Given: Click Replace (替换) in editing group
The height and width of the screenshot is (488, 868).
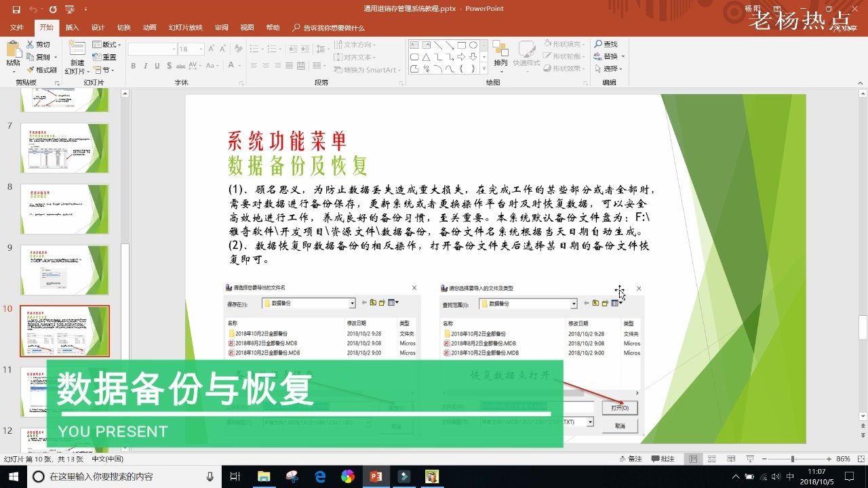Looking at the screenshot, I should point(609,57).
